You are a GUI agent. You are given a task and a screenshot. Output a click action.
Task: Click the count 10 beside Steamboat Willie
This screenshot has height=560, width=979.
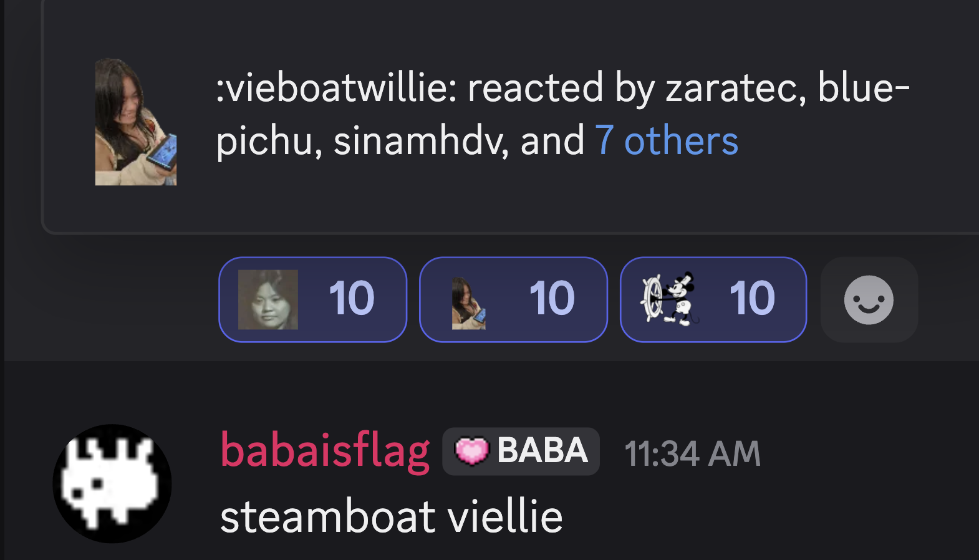tap(752, 298)
